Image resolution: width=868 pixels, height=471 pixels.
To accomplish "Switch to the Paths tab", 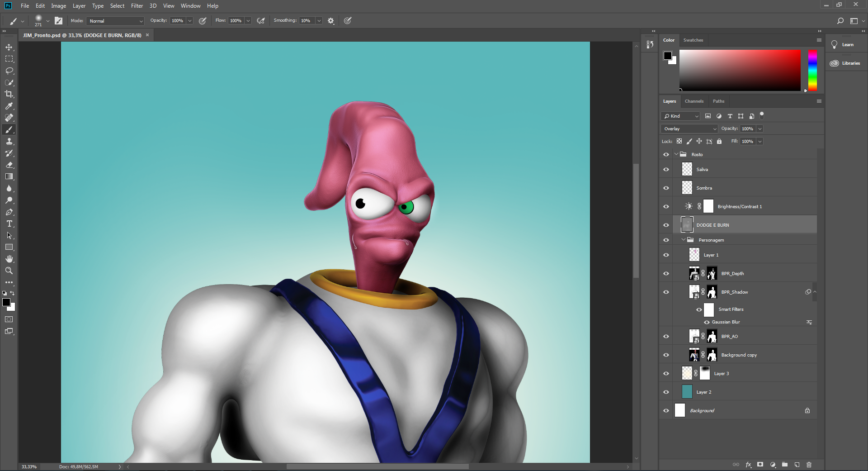I will pos(718,101).
